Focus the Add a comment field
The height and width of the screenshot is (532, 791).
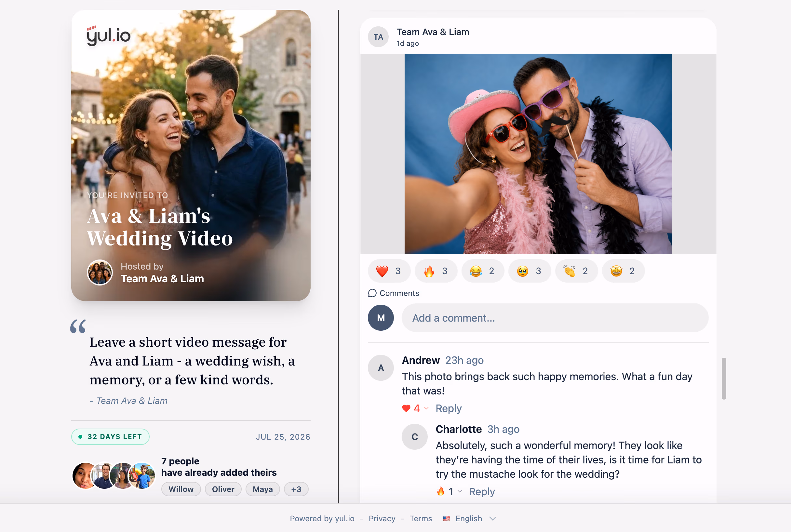click(x=555, y=318)
